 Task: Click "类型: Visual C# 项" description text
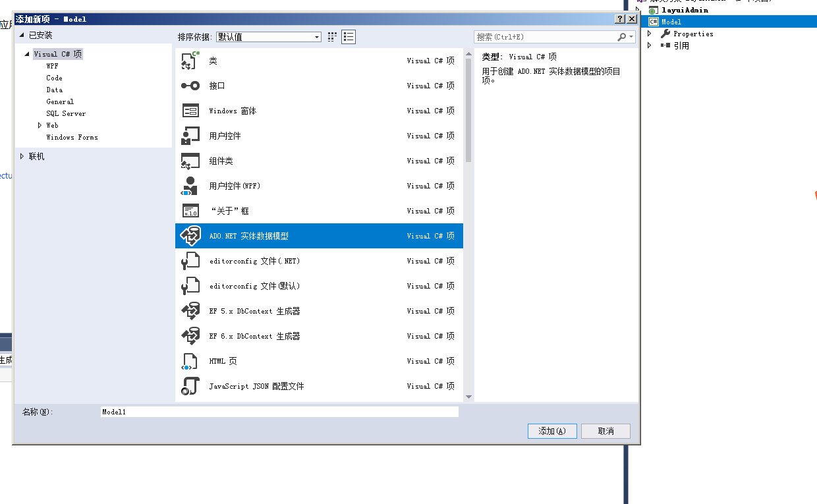pos(519,57)
